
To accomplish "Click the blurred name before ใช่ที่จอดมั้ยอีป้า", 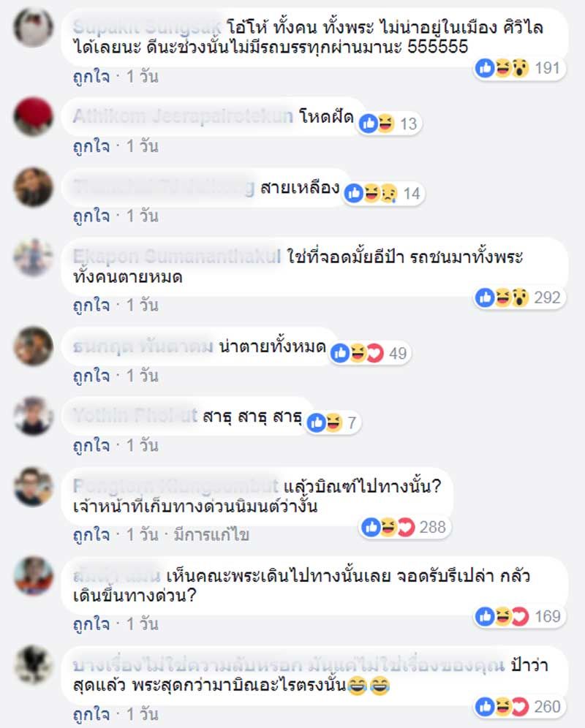I will coord(176,257).
